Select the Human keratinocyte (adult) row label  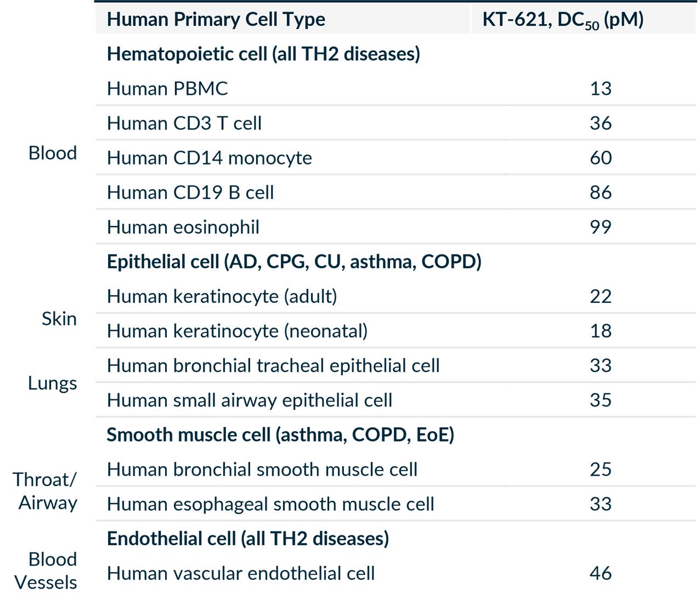pyautogui.click(x=222, y=296)
